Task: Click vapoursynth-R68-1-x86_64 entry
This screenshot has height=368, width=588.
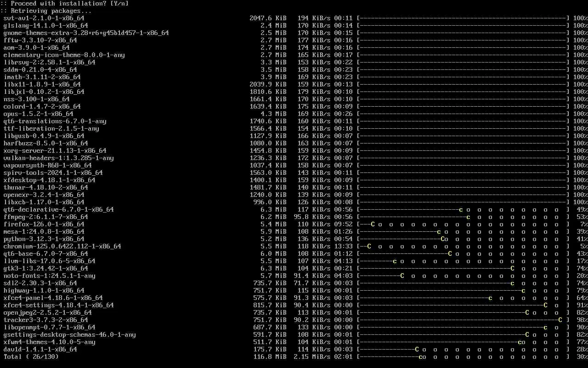Action: pyautogui.click(x=48, y=166)
